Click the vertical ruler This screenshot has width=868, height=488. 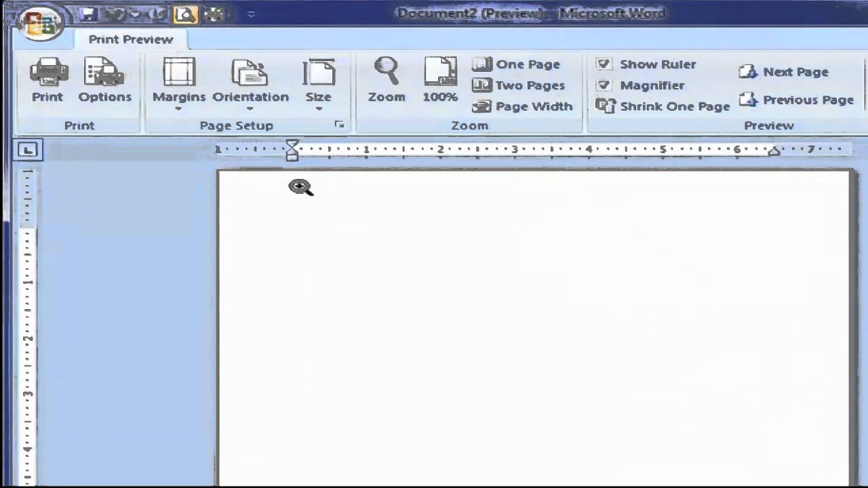coord(28,328)
